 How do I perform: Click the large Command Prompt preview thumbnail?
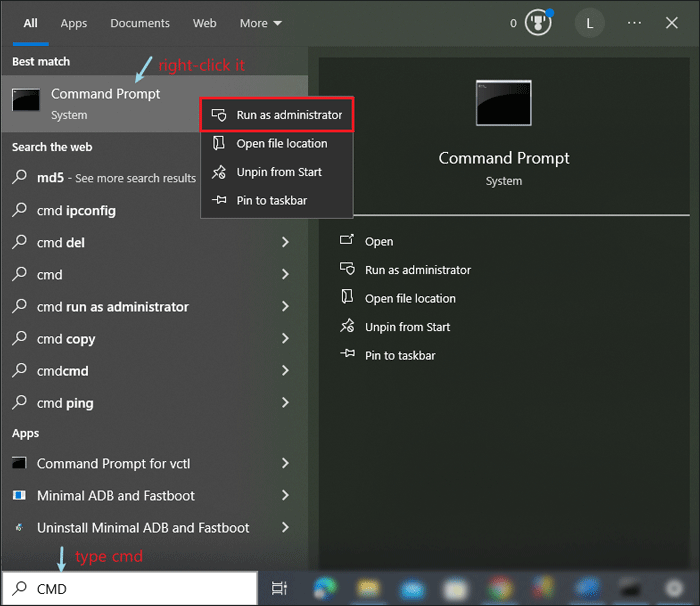[504, 103]
